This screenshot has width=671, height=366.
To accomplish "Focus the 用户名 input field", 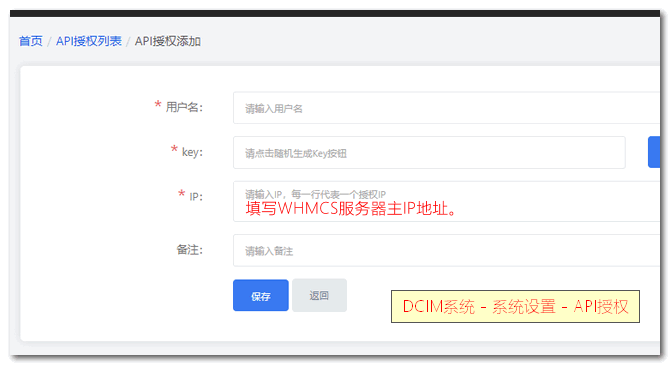I will tap(446, 108).
